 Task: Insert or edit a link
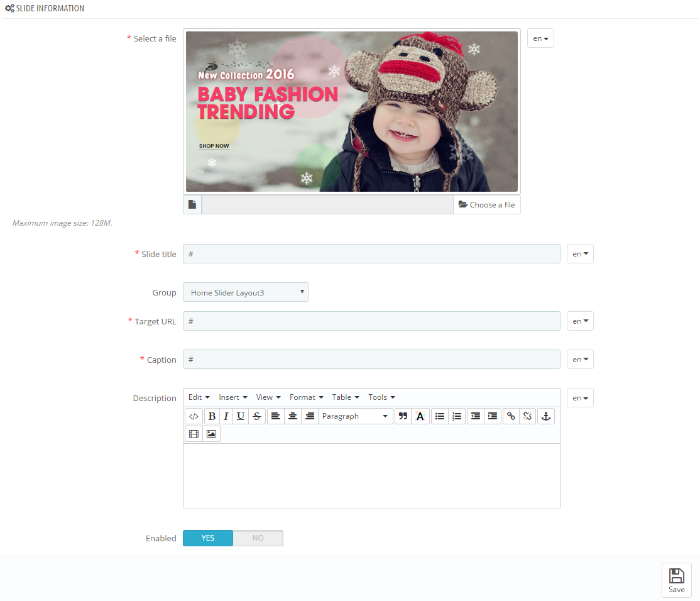[511, 416]
